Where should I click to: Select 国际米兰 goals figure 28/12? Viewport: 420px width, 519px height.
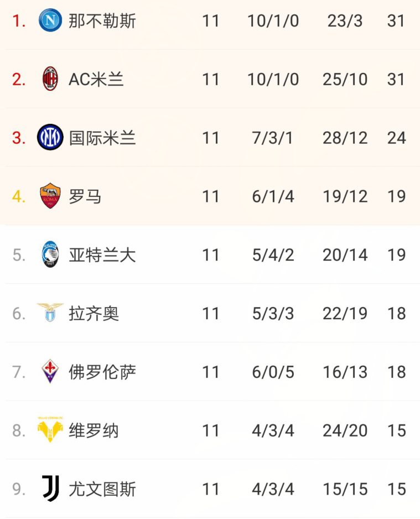345,138
